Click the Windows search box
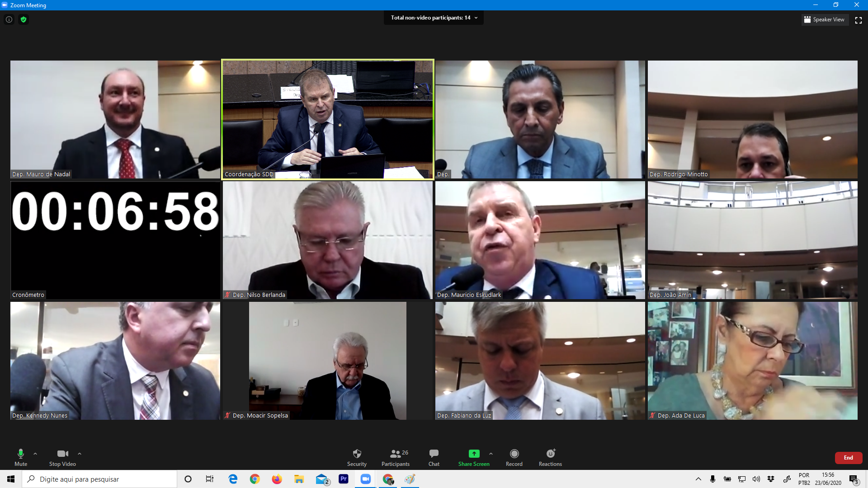 pyautogui.click(x=99, y=479)
